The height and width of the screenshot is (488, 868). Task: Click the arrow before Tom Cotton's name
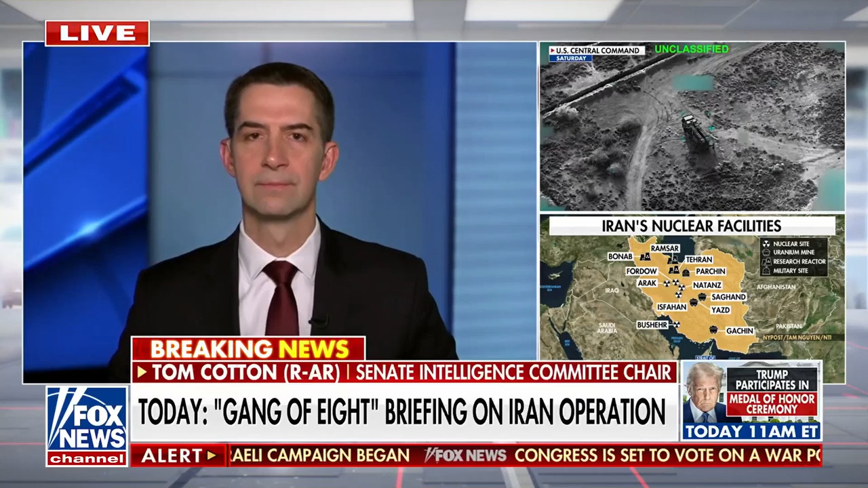click(x=142, y=372)
